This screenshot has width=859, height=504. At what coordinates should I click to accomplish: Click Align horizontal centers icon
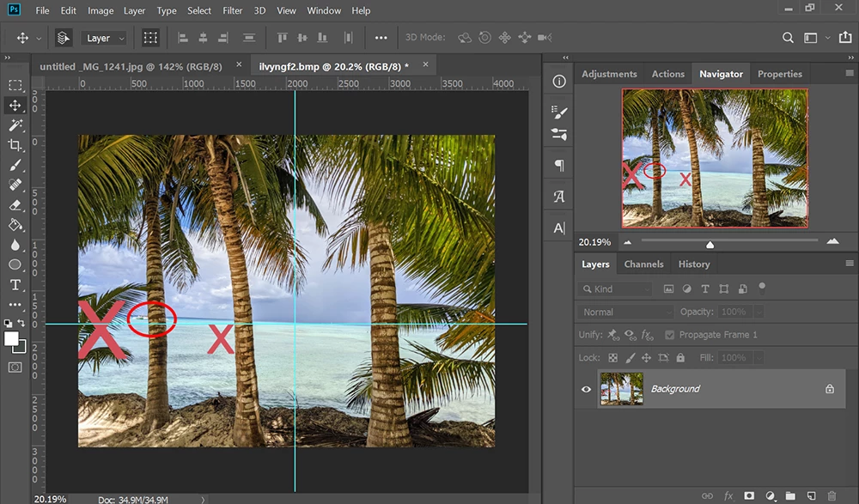(x=203, y=38)
